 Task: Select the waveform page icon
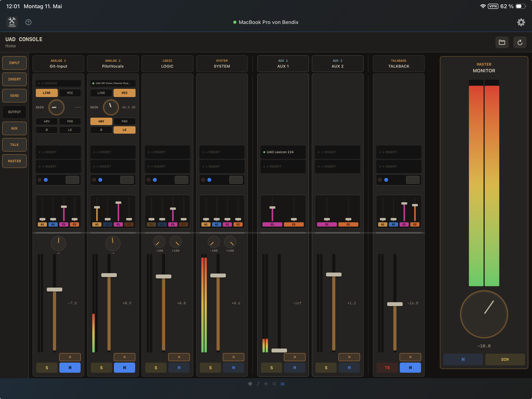tap(266, 384)
